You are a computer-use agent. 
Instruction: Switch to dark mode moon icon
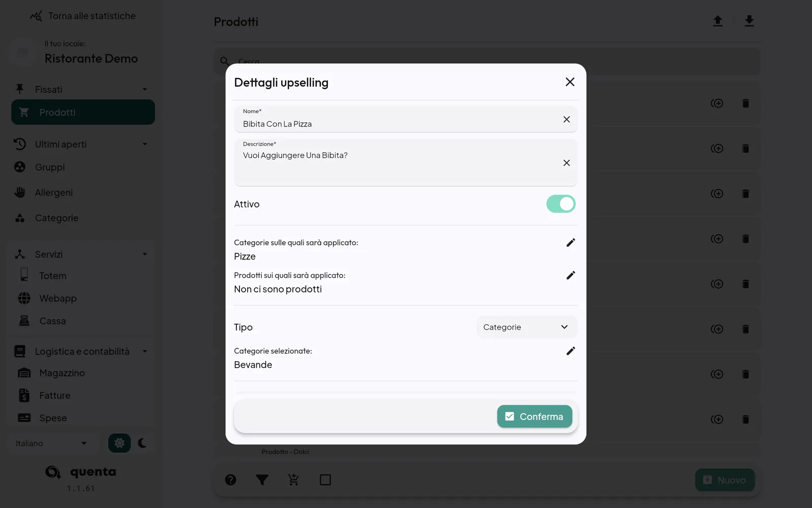coord(143,443)
